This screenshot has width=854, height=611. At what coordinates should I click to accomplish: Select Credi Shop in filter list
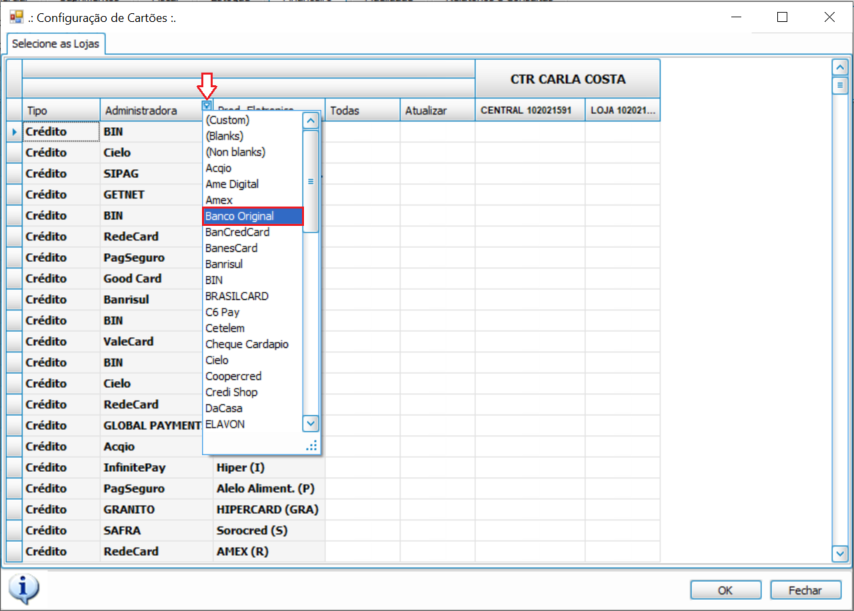pos(253,392)
